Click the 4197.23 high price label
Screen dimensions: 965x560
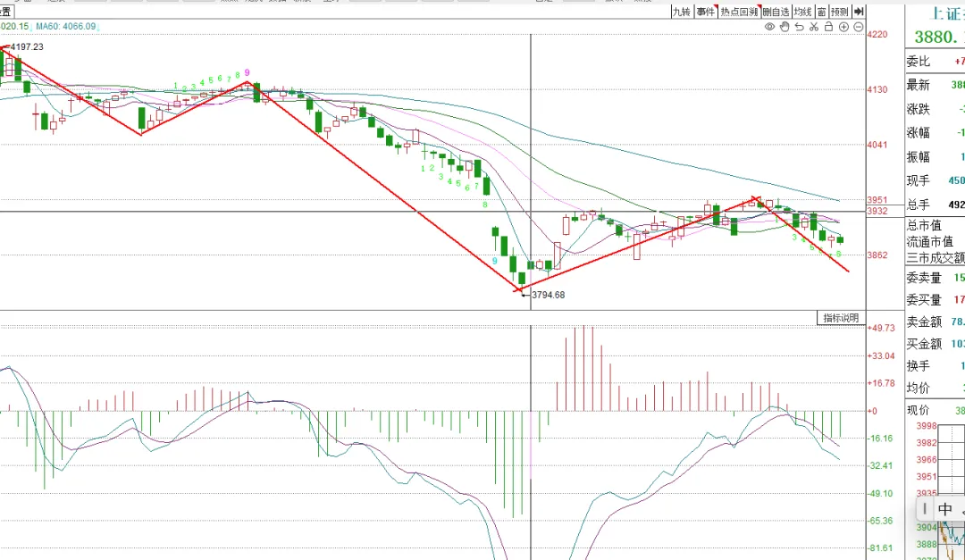click(27, 46)
